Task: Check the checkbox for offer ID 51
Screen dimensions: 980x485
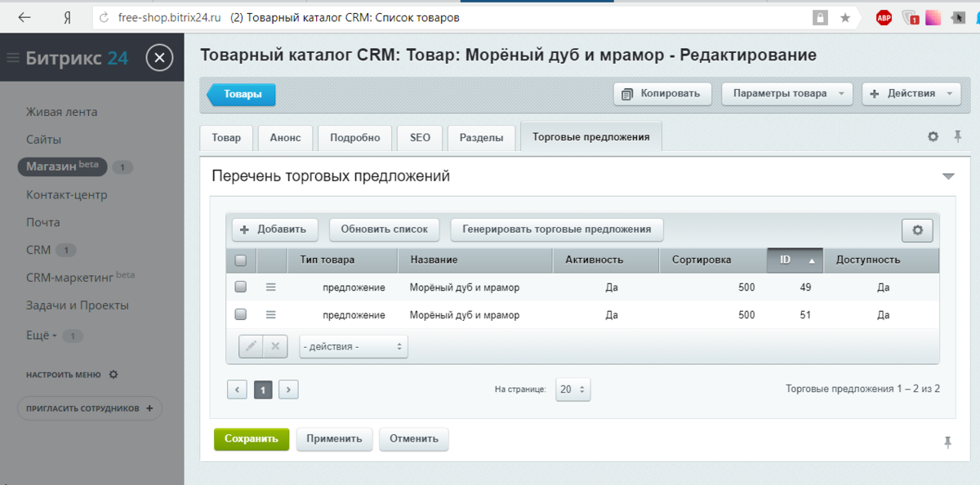Action: (241, 314)
